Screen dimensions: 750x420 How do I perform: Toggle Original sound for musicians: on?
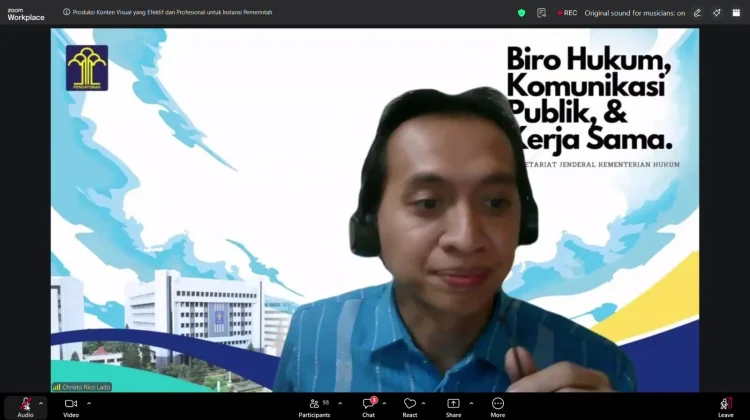(x=635, y=13)
